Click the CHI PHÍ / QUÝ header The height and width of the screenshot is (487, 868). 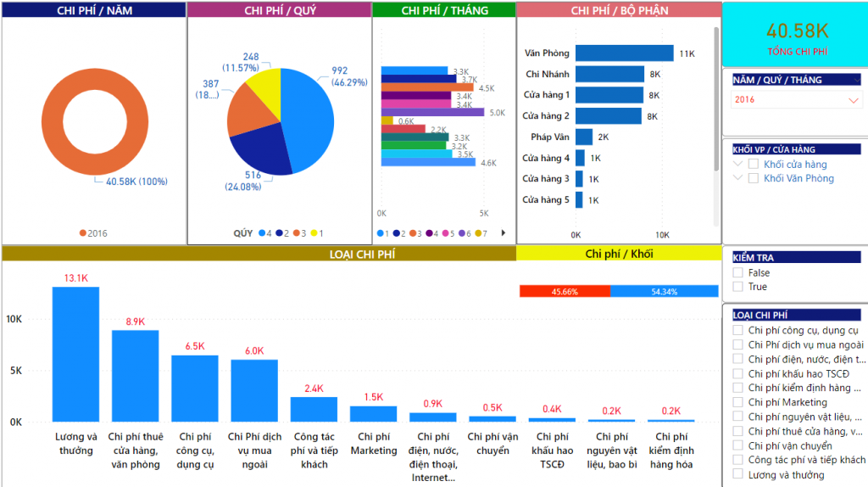(280, 10)
